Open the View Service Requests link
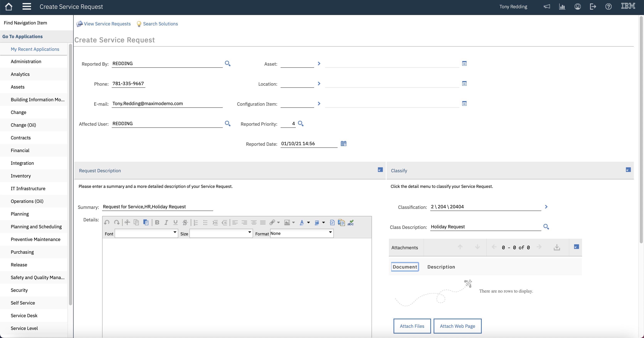 click(x=107, y=24)
